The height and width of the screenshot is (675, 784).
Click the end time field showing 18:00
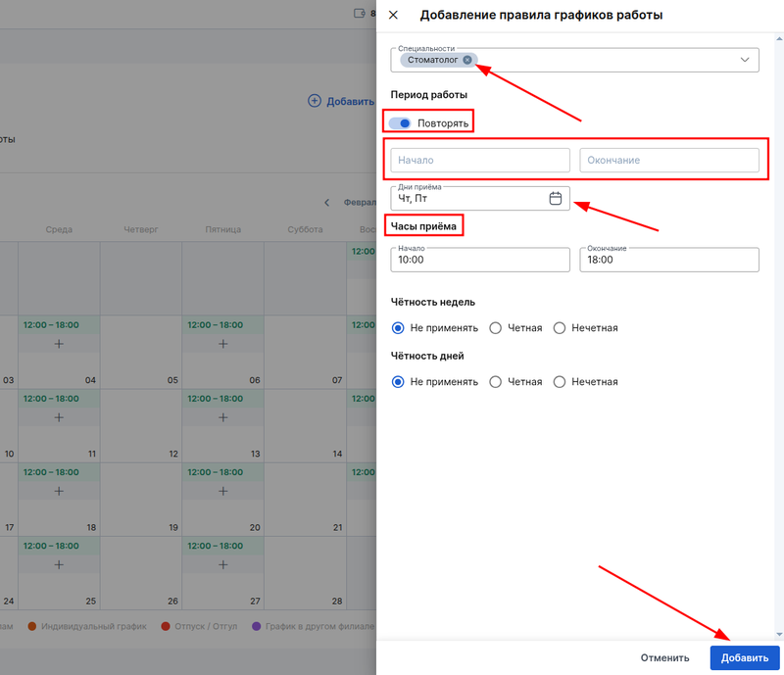click(668, 260)
